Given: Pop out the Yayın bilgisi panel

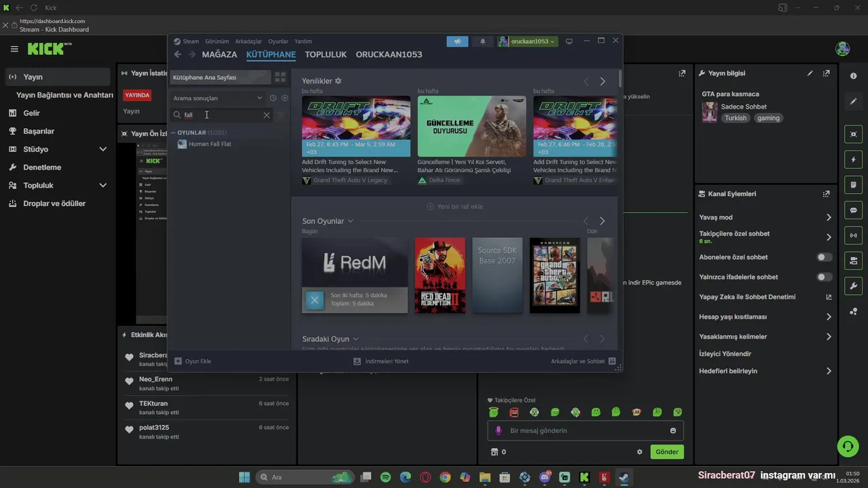Looking at the screenshot, I should 826,73.
